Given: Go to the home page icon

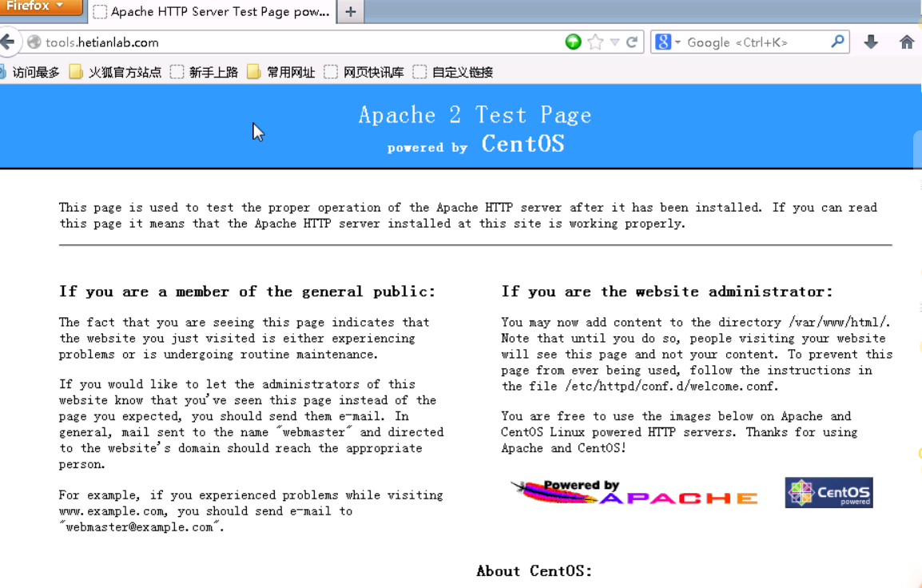Looking at the screenshot, I should click(x=907, y=42).
